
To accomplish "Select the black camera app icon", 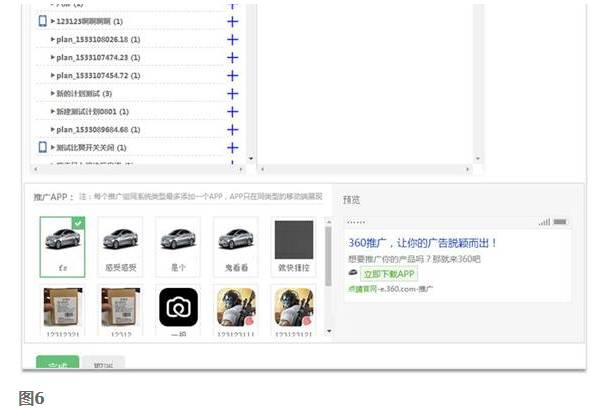I will pyautogui.click(x=178, y=305).
